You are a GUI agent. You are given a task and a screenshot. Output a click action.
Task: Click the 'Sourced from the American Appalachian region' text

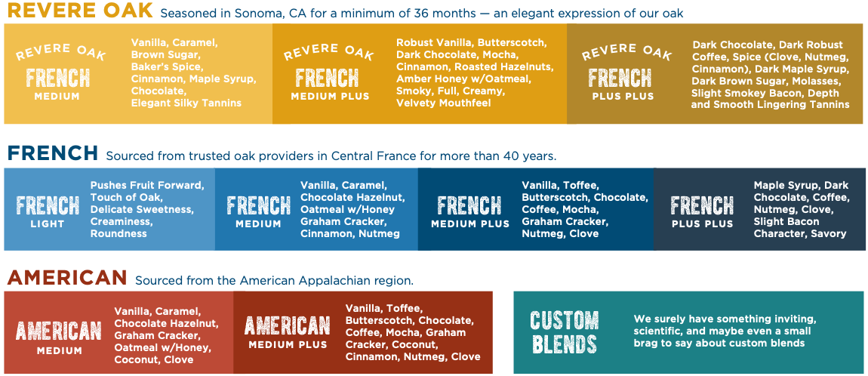coord(274,281)
